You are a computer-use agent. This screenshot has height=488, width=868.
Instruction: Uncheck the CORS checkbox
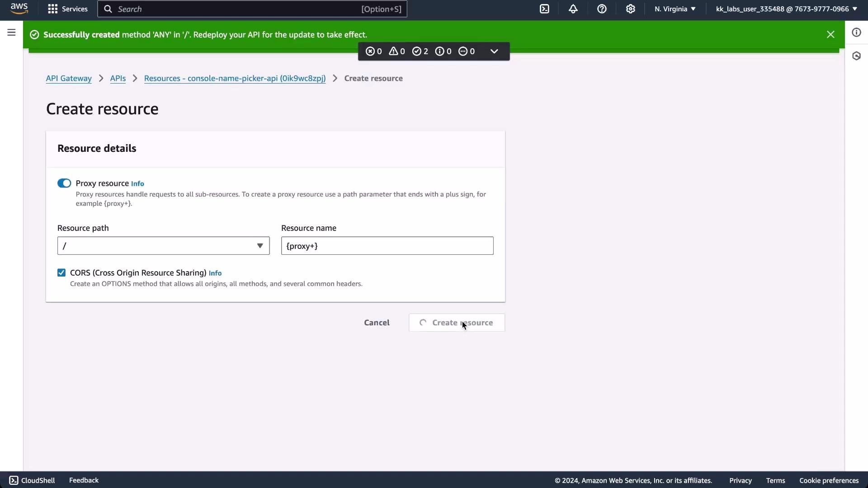(61, 272)
